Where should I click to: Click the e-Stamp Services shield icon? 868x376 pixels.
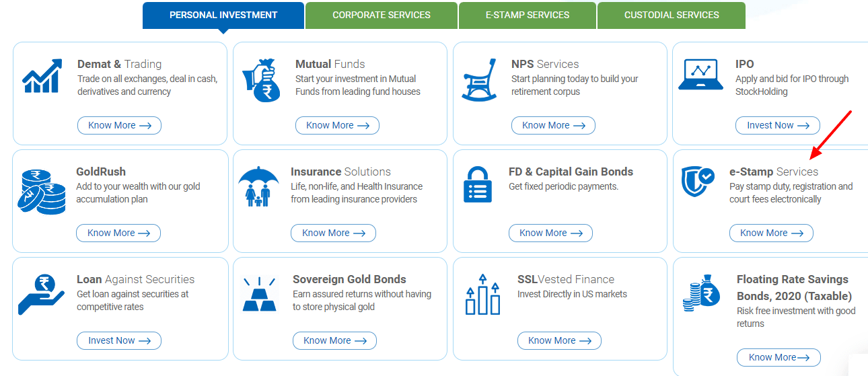tap(698, 182)
